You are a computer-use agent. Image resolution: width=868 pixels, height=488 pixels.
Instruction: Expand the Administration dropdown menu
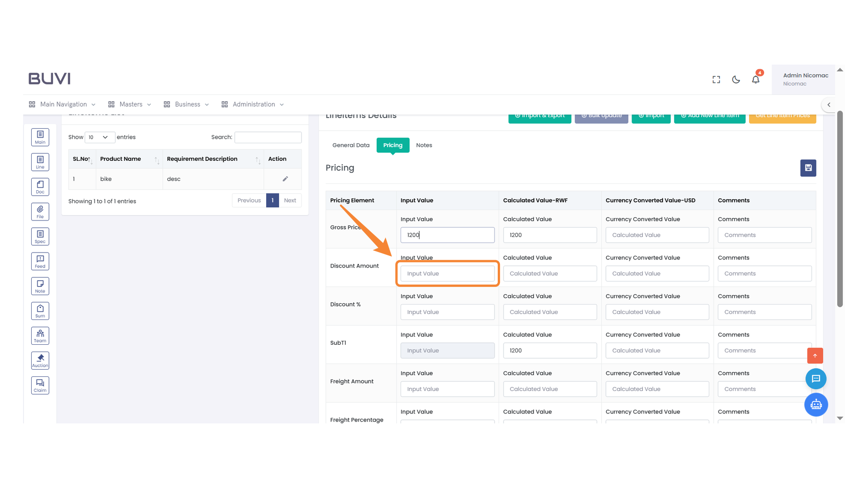coord(253,104)
